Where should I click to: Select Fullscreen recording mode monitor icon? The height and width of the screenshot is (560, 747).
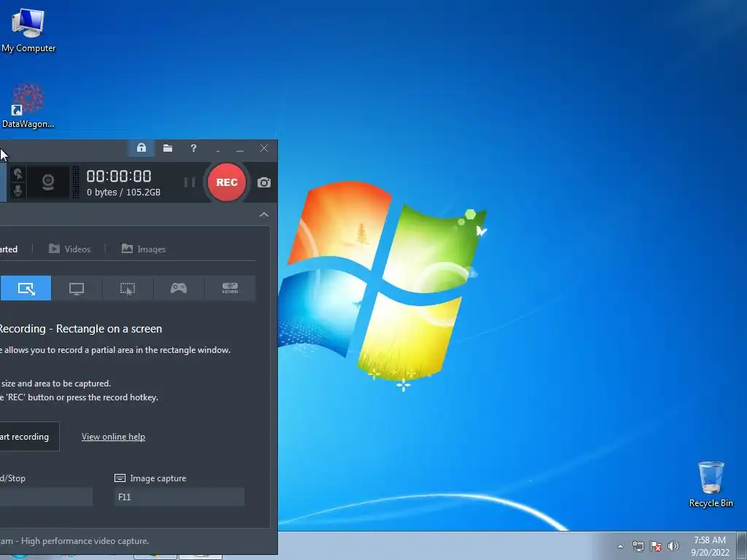[76, 288]
